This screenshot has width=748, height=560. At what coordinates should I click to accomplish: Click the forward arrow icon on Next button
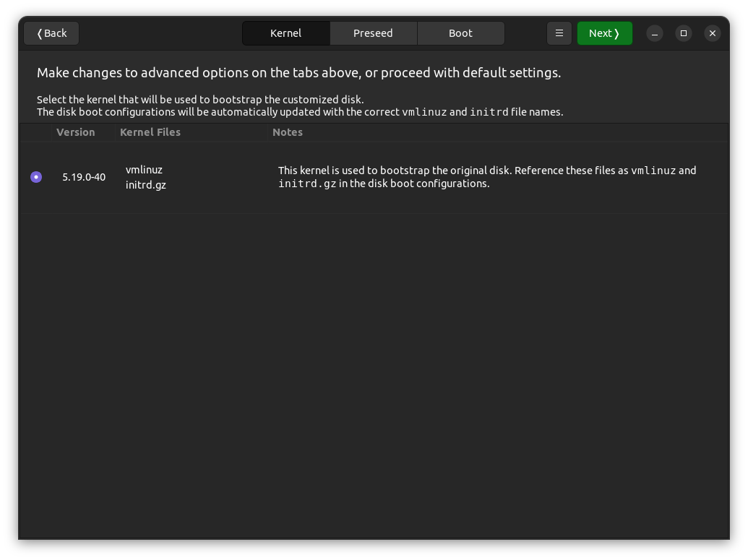619,33
